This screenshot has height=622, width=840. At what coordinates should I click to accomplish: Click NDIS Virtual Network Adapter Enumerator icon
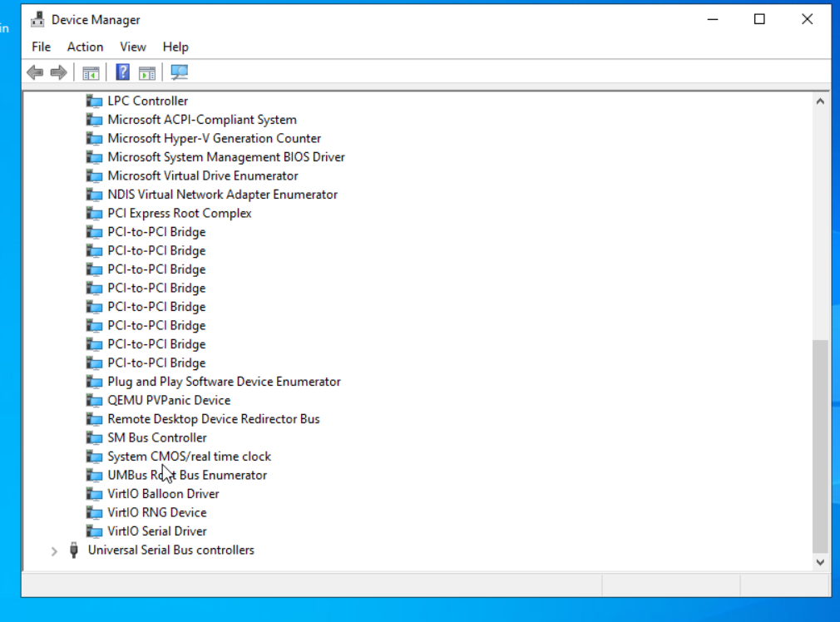[94, 195]
